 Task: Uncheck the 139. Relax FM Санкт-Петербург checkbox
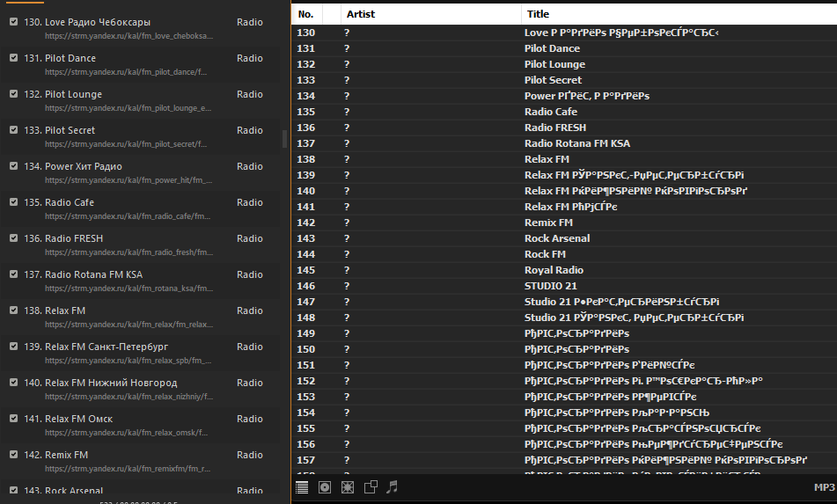pos(14,347)
